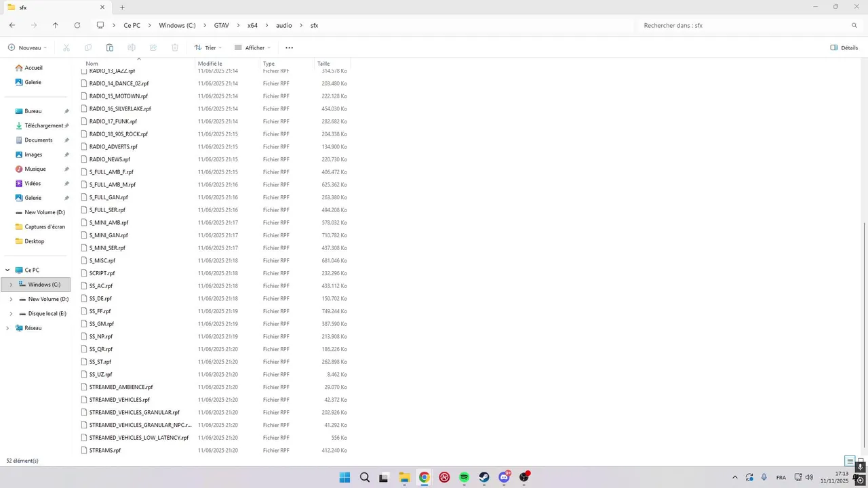The image size is (868, 488).
Task: Click the Share icon in toolbar
Action: (153, 47)
